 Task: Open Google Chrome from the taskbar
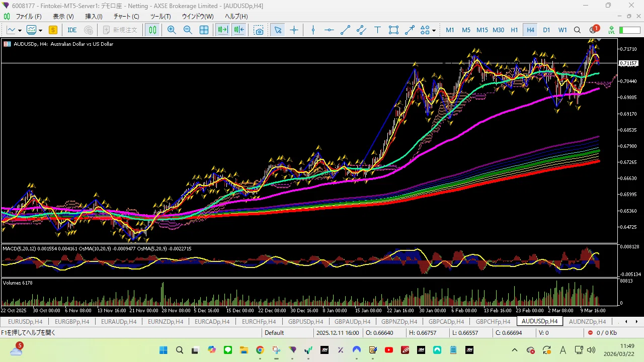(x=260, y=350)
